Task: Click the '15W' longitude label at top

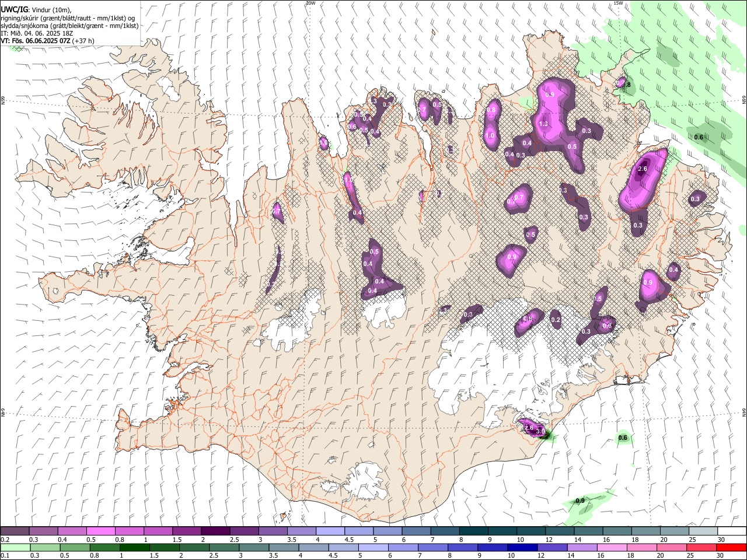Action: (619, 3)
